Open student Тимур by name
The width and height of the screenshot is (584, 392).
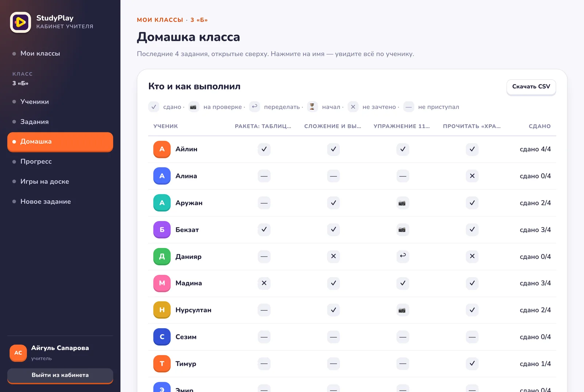(186, 364)
